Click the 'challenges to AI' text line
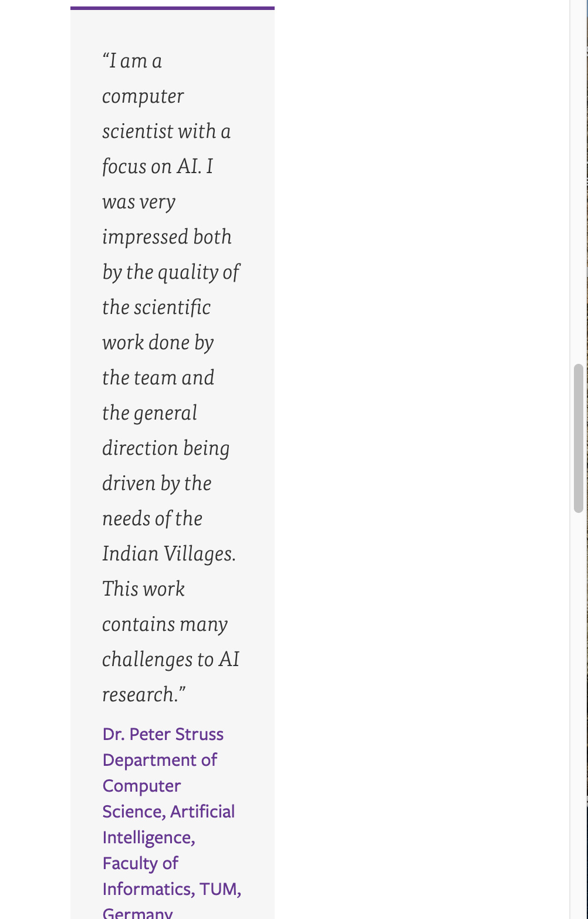Image resolution: width=588 pixels, height=919 pixels. pos(171,660)
